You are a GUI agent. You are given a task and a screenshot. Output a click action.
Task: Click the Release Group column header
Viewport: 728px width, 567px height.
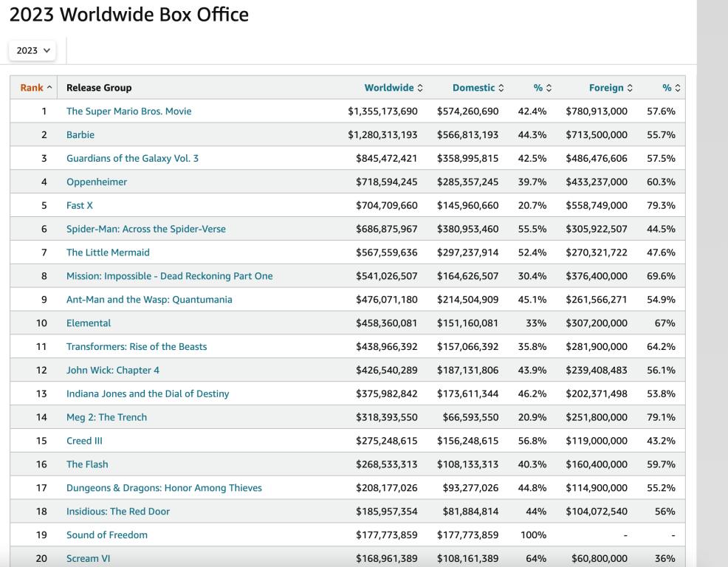click(99, 88)
